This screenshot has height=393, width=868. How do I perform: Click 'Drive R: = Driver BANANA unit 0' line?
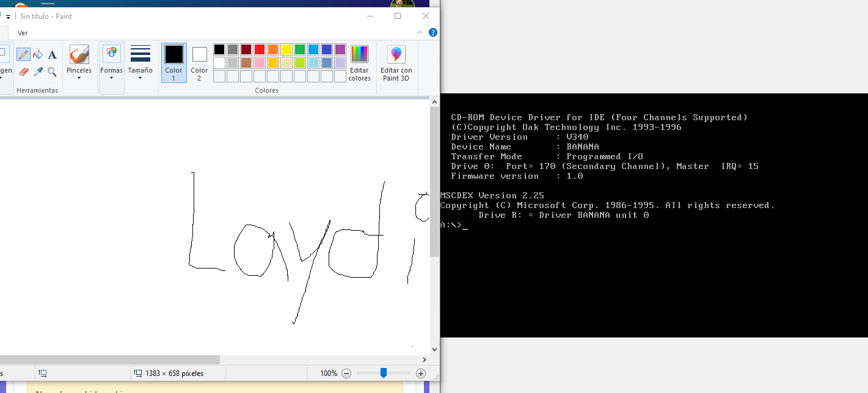(564, 215)
